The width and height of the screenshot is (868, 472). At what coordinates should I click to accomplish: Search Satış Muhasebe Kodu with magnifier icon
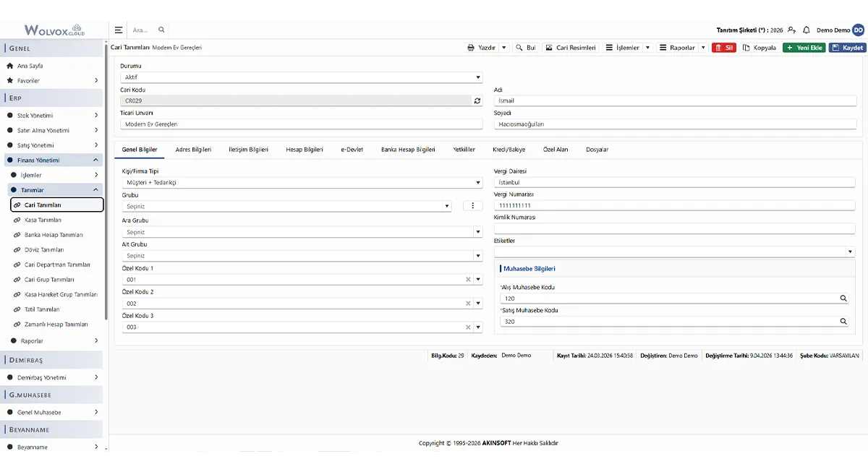click(843, 322)
